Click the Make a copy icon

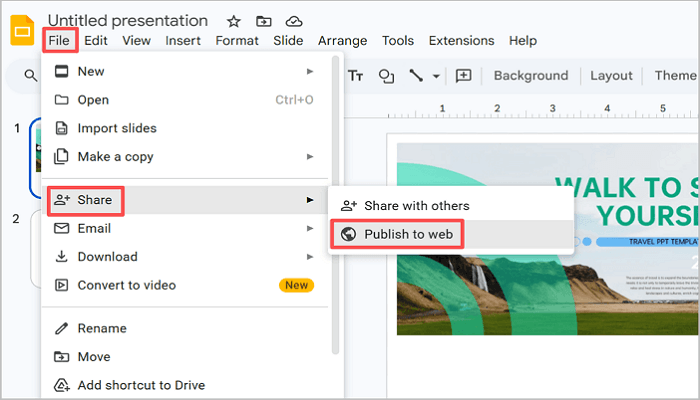(x=61, y=157)
